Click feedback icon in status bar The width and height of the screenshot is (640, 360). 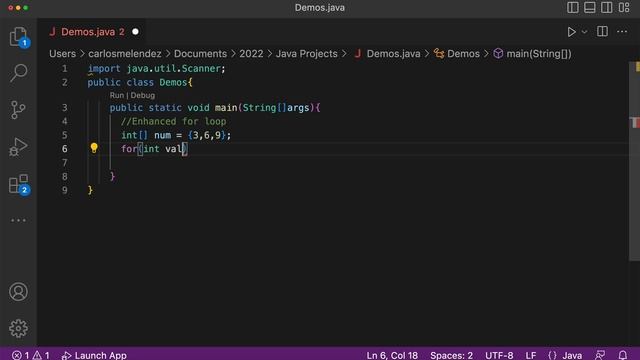[x=600, y=355]
